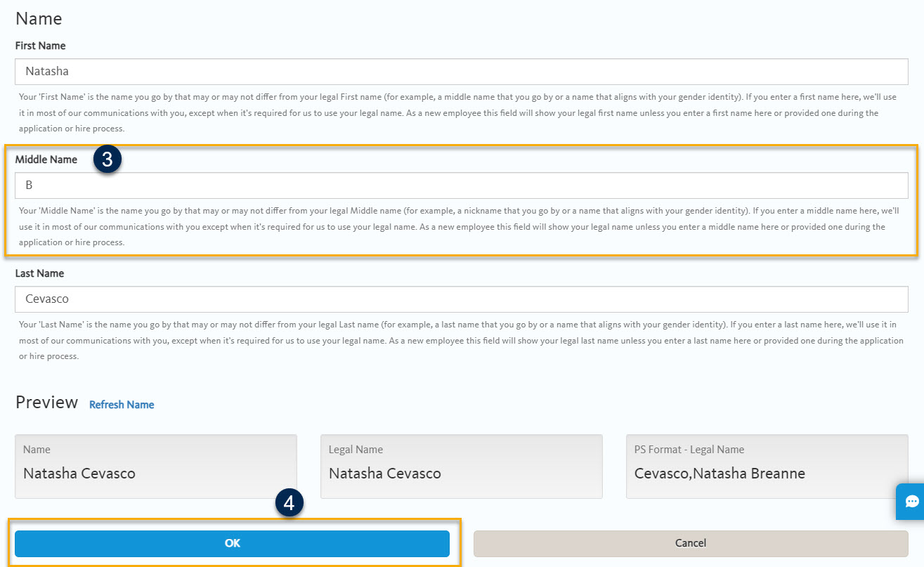The height and width of the screenshot is (567, 924).
Task: Select the PS Format - Legal Name box
Action: [x=767, y=467]
